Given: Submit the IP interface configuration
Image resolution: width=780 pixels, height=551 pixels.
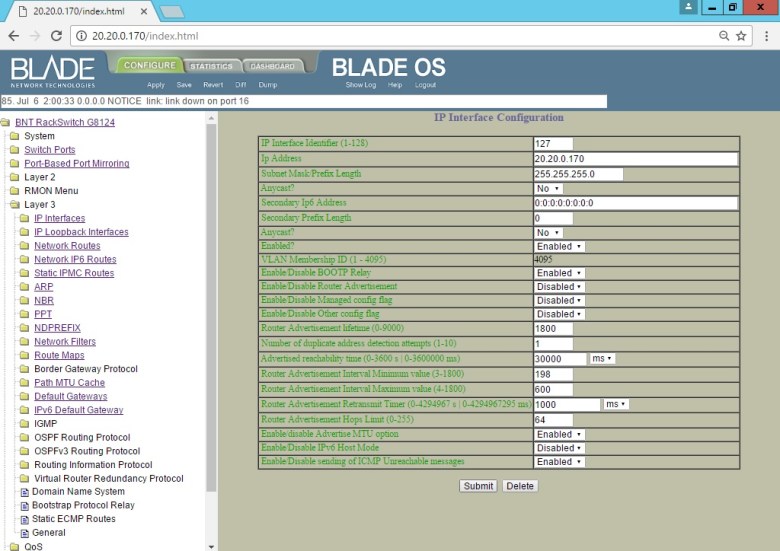Looking at the screenshot, I should (478, 486).
